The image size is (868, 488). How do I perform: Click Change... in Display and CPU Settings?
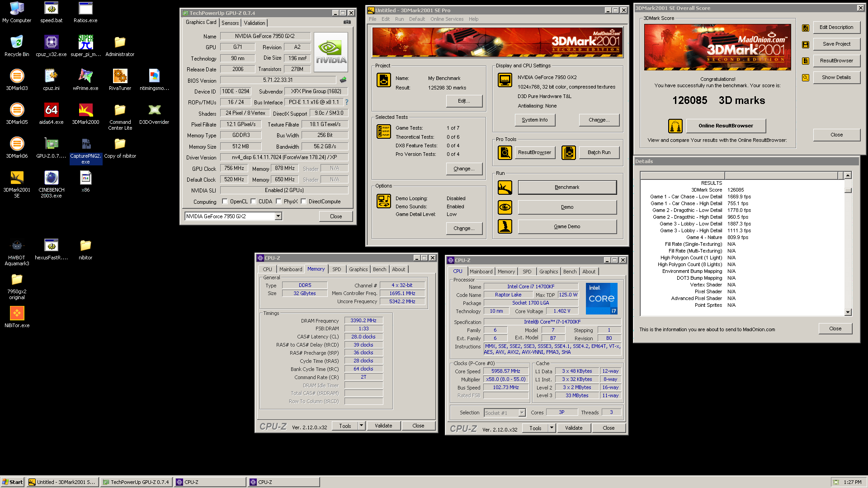[x=599, y=120]
